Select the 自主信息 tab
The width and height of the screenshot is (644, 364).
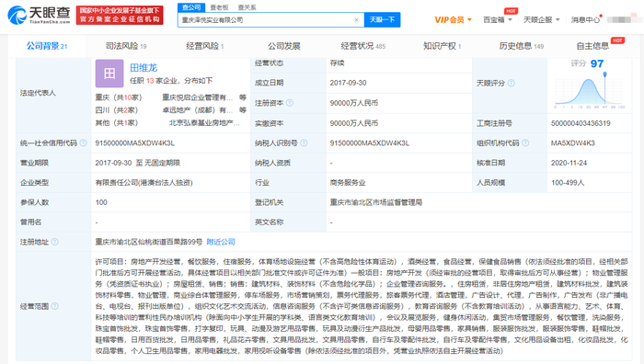[x=592, y=46]
